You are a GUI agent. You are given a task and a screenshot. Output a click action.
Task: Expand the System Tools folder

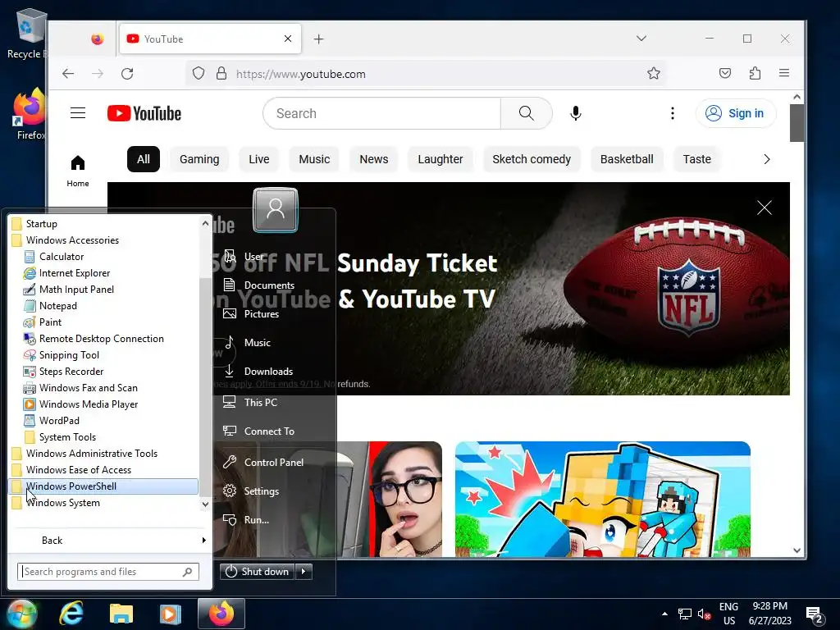pyautogui.click(x=60, y=437)
